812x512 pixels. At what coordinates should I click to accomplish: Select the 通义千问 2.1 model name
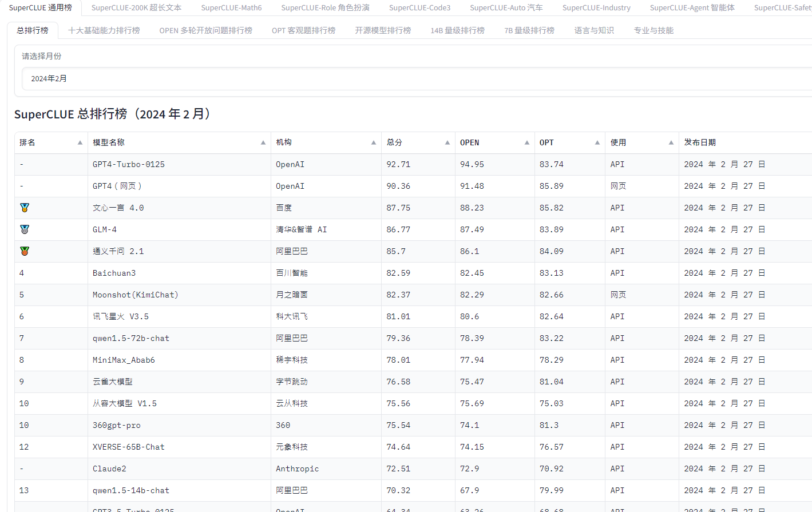point(118,251)
